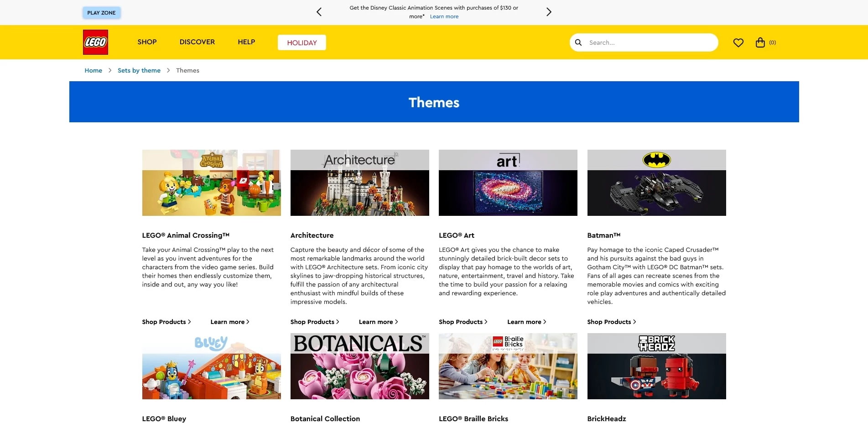Click the search magnifier icon
The width and height of the screenshot is (868, 423).
[578, 42]
